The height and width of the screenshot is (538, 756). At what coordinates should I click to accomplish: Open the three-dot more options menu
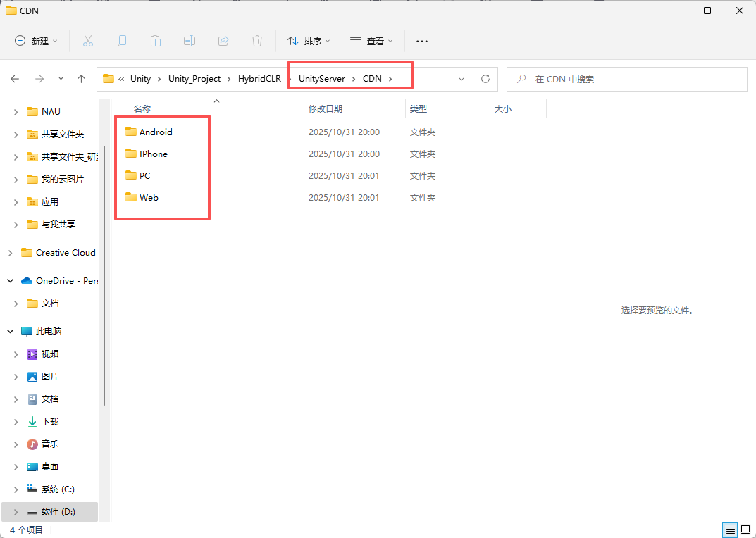pos(422,42)
